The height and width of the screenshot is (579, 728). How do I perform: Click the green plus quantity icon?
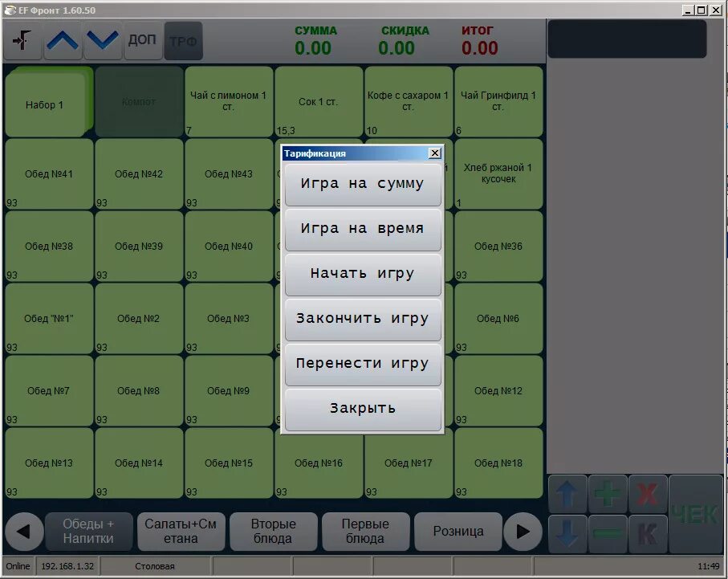pyautogui.click(x=608, y=494)
